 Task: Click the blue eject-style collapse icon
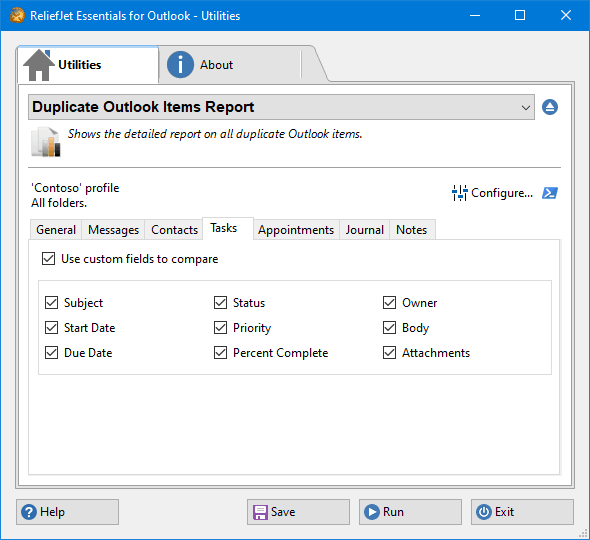tap(550, 107)
